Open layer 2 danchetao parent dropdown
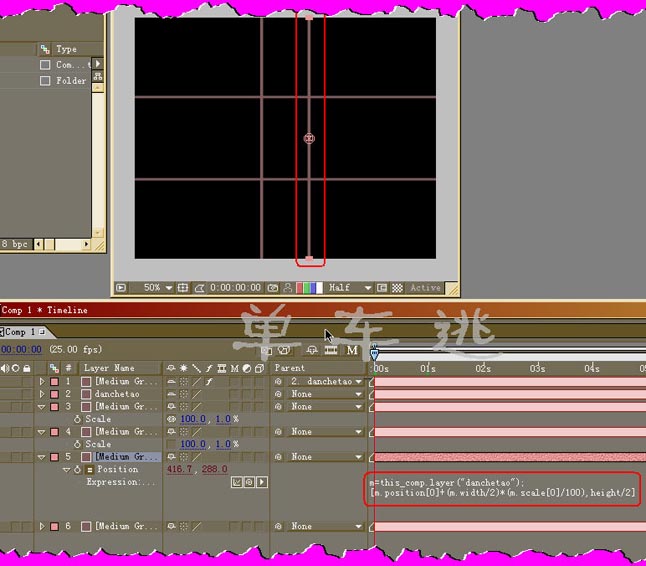This screenshot has height=566, width=646. 327,394
